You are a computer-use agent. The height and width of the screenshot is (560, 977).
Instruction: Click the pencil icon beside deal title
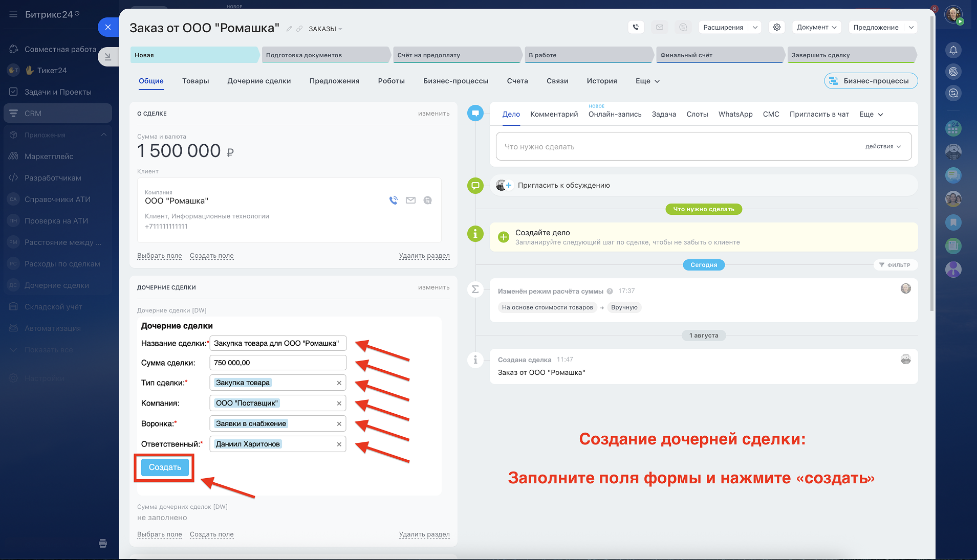pyautogui.click(x=289, y=29)
